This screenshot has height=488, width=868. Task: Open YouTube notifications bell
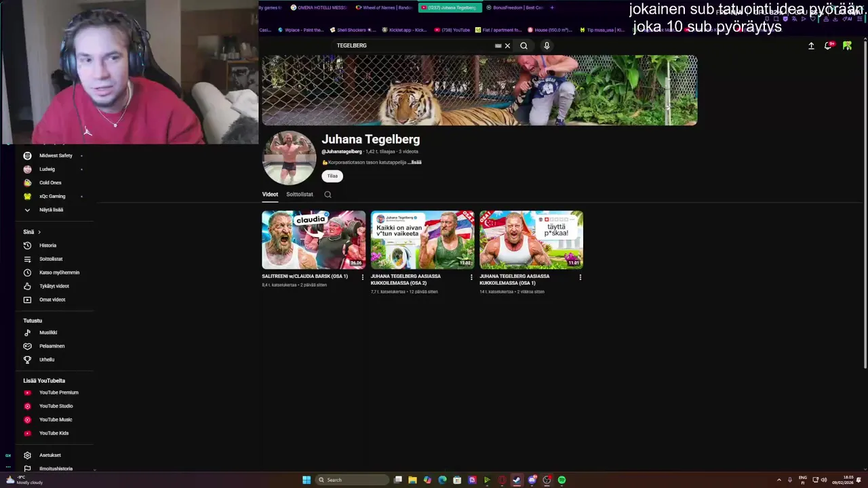[828, 46]
